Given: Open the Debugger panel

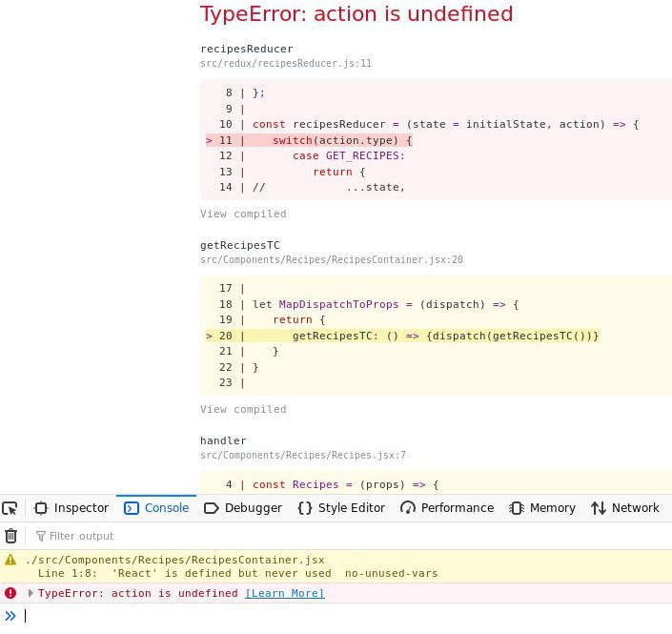Looking at the screenshot, I should (x=243, y=508).
